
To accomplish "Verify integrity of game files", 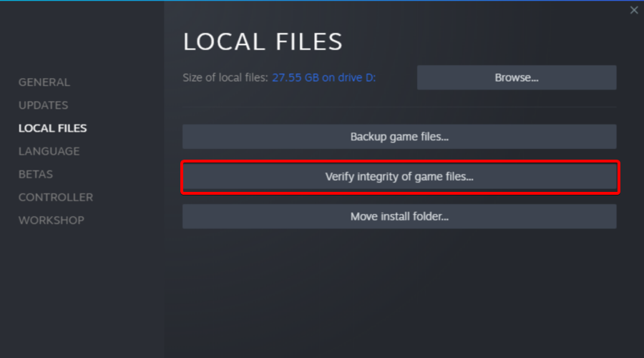I will (399, 177).
